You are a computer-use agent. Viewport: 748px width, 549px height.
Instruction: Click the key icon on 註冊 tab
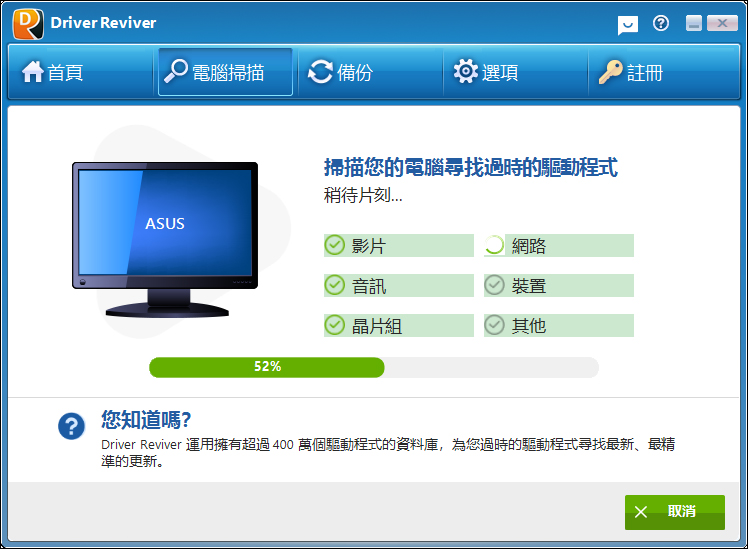(x=611, y=72)
